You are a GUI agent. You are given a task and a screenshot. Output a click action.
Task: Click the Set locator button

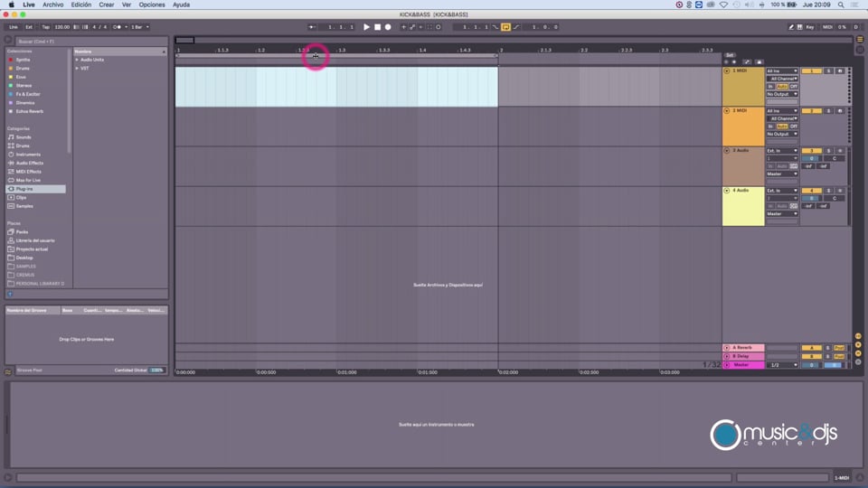click(x=730, y=55)
